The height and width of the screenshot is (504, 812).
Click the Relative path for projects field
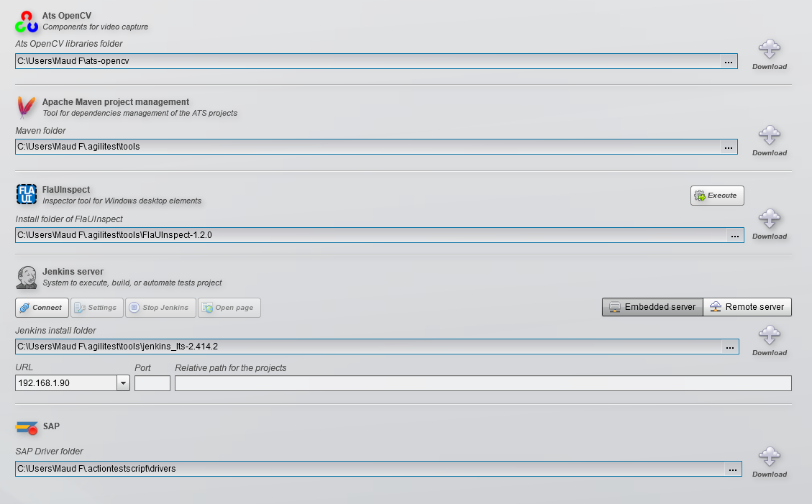click(483, 383)
